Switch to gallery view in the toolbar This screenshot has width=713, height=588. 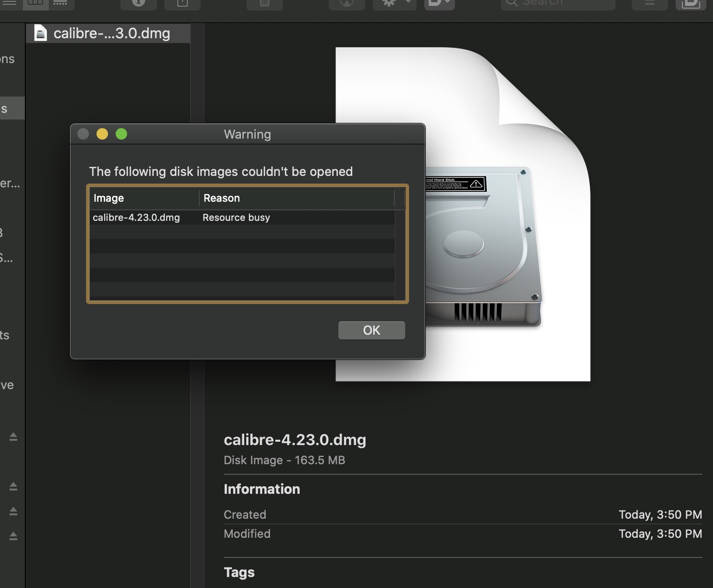tap(61, 4)
